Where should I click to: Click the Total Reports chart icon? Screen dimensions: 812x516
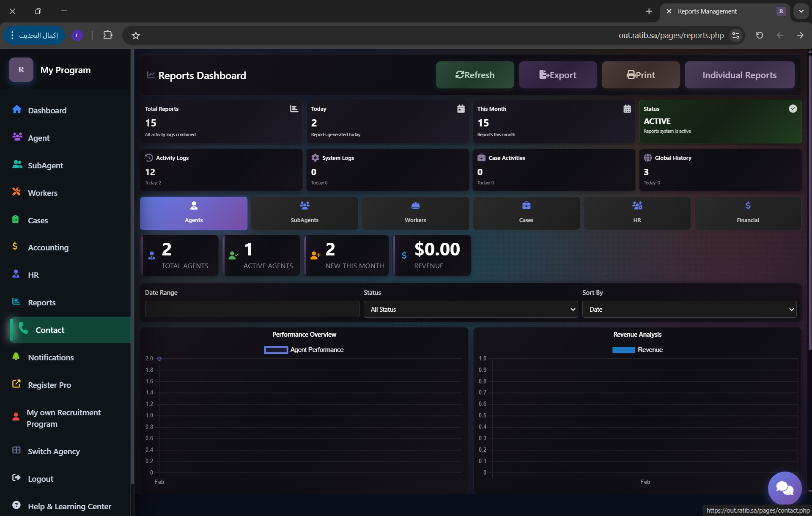tap(294, 109)
